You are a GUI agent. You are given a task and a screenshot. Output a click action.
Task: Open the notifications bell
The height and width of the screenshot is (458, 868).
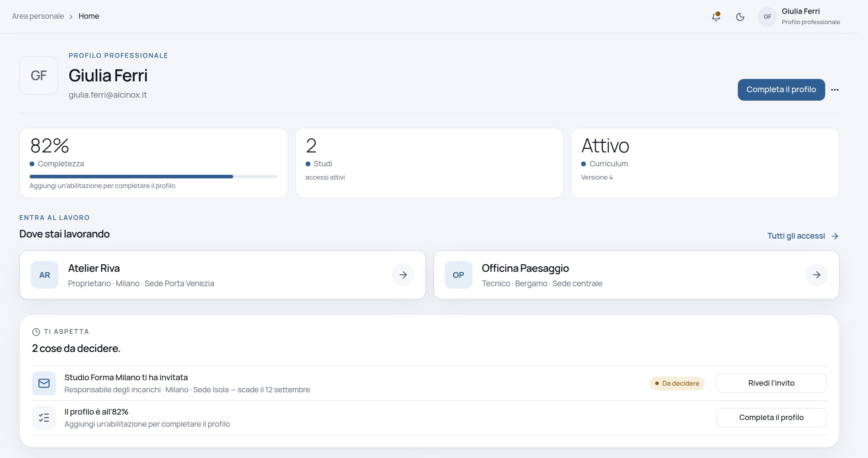(x=716, y=17)
